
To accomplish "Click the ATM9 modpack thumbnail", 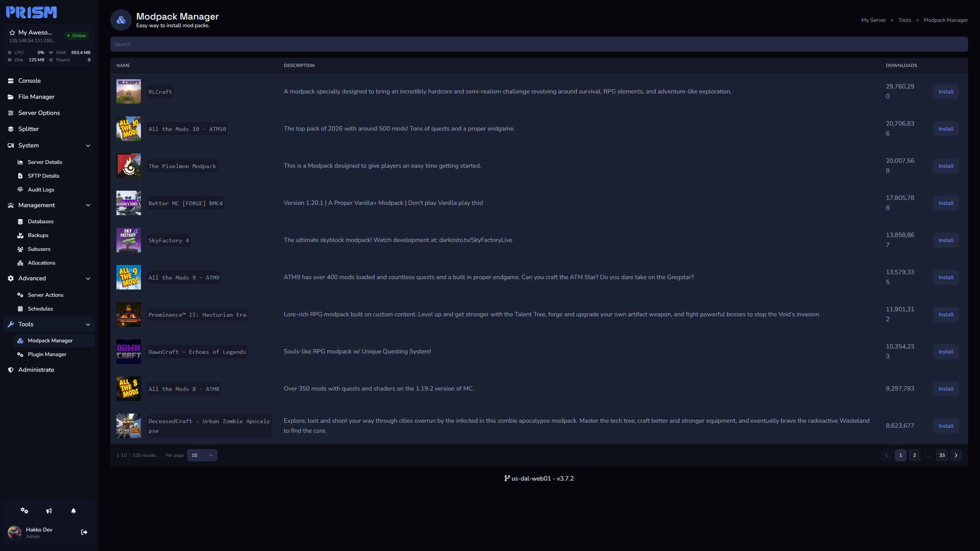I will click(x=129, y=277).
